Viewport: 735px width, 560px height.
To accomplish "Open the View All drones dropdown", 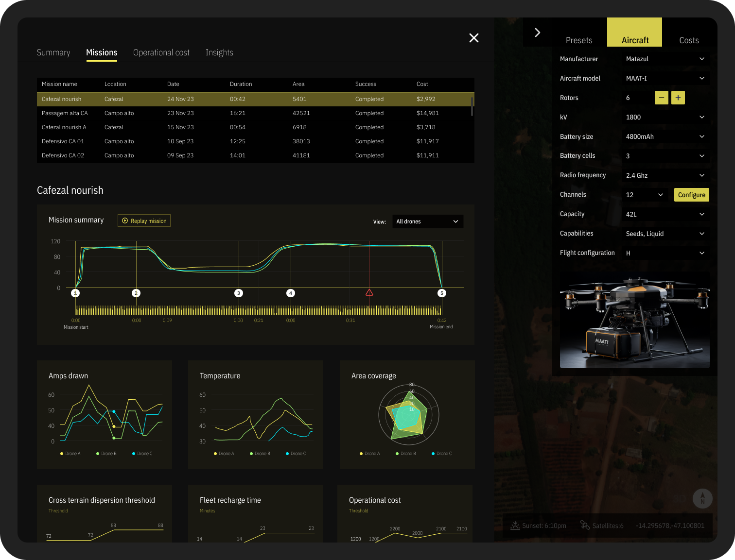I will coord(427,221).
